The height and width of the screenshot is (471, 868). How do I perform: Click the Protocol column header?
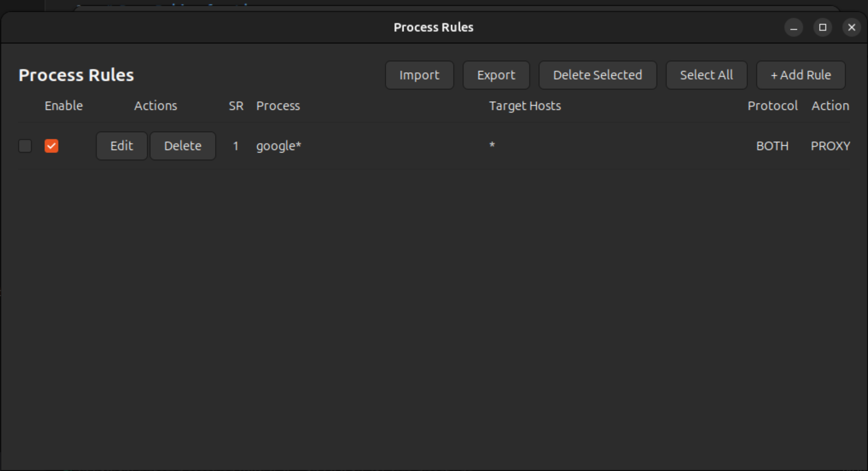coord(772,106)
